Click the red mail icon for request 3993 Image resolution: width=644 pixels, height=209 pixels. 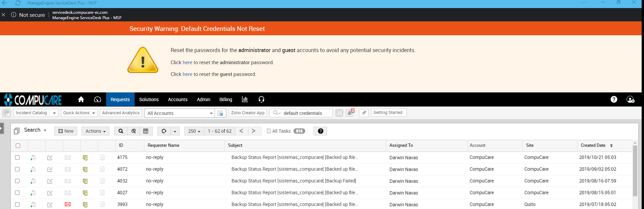67,204
